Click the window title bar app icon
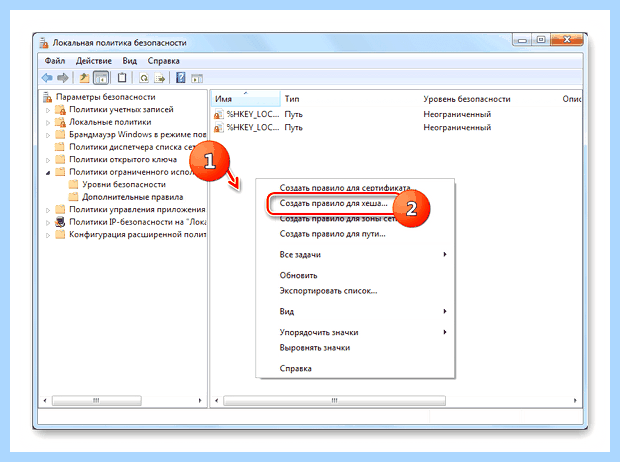 44,43
